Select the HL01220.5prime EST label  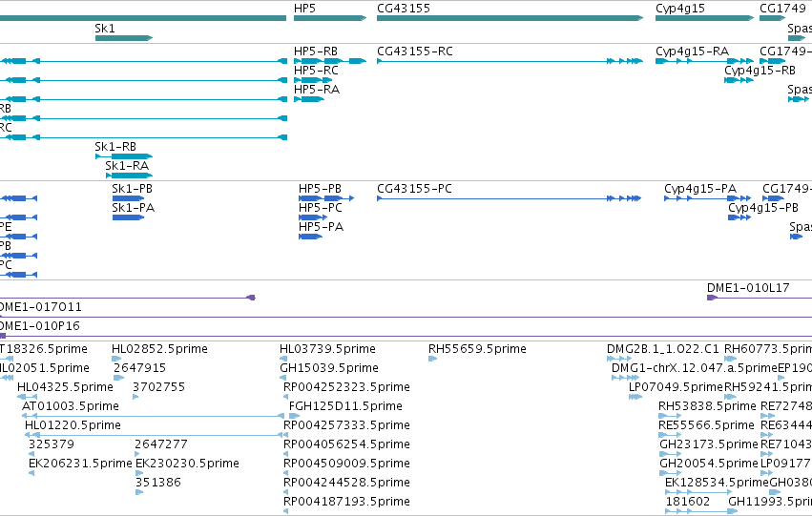point(73,425)
